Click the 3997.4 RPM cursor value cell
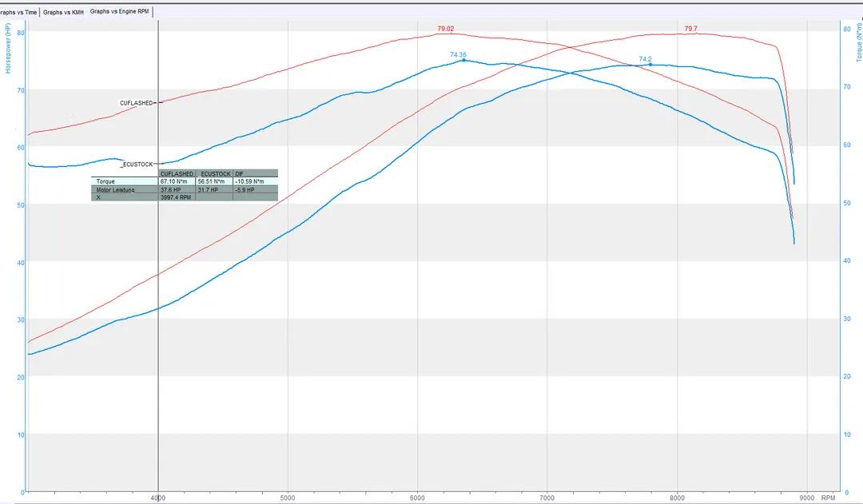The height and width of the screenshot is (504, 863). pyautogui.click(x=177, y=197)
